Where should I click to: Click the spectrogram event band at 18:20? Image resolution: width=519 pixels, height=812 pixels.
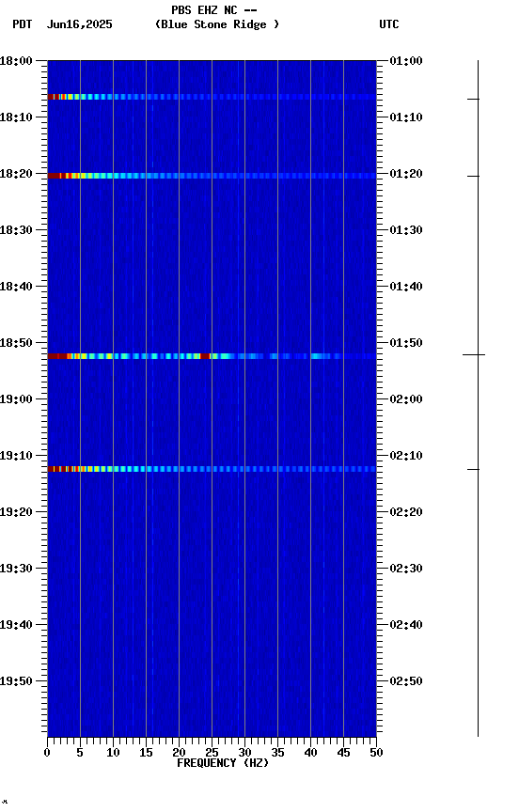212,176
